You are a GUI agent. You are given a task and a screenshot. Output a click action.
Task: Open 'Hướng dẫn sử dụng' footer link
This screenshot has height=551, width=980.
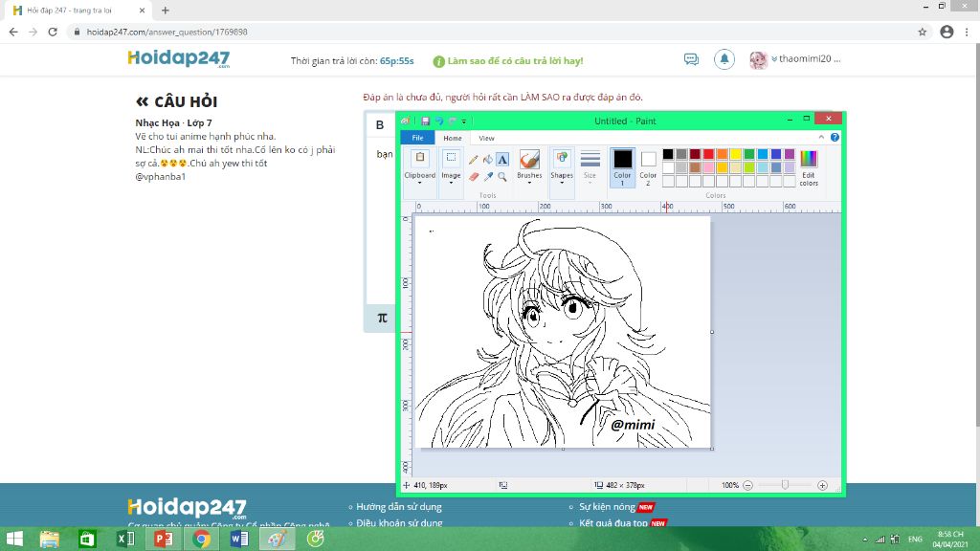pos(399,507)
